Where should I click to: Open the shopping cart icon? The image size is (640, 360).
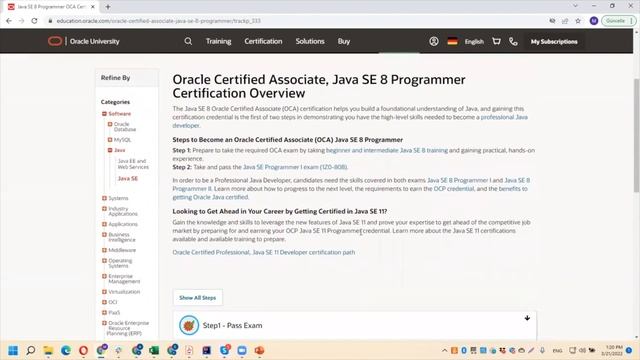496,41
